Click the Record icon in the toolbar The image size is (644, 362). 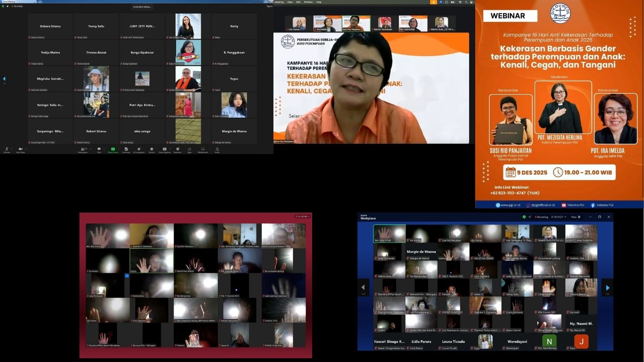[x=151, y=149]
